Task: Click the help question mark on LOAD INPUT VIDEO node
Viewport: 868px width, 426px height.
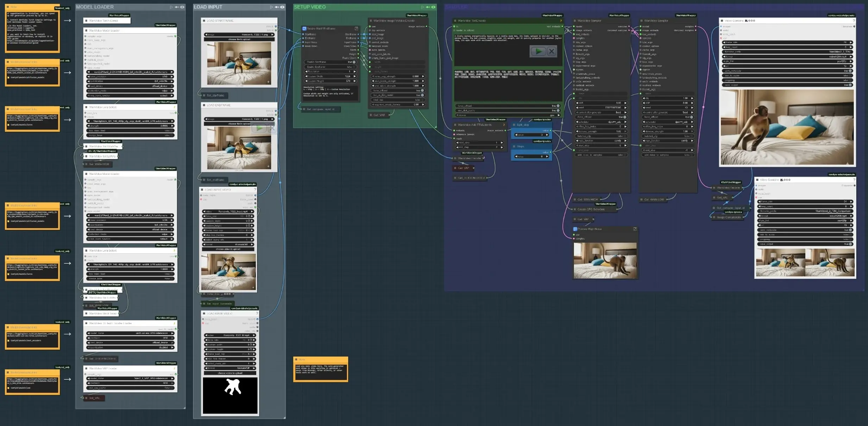Action: (x=255, y=190)
